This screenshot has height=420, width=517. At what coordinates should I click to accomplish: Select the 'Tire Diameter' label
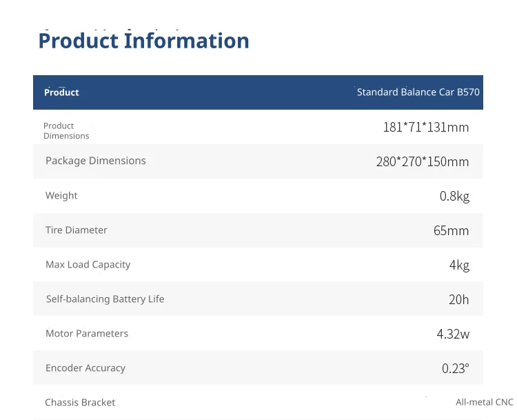76,230
